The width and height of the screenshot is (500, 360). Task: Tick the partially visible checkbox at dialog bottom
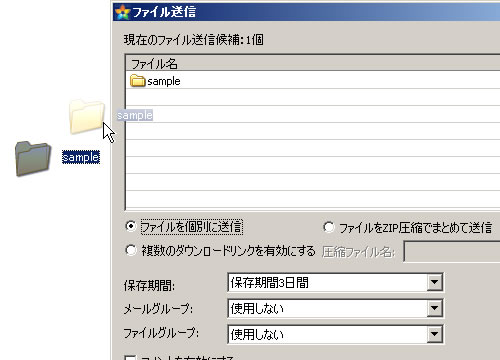(130, 357)
